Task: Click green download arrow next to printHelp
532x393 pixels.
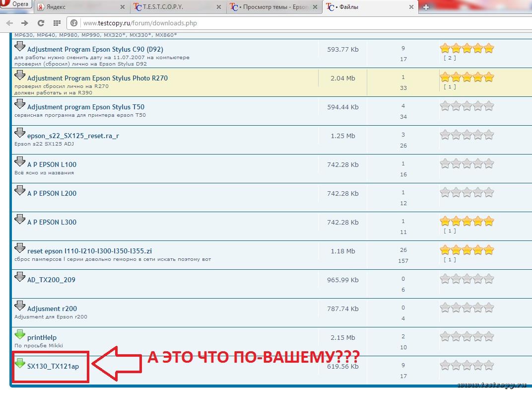Action: tap(20, 335)
